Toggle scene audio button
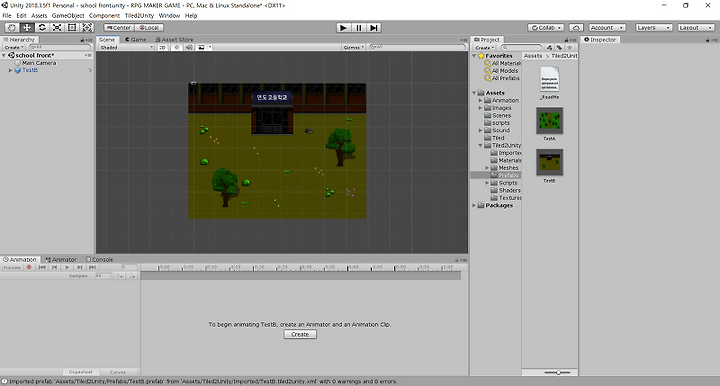The width and height of the screenshot is (720, 386). [x=189, y=47]
